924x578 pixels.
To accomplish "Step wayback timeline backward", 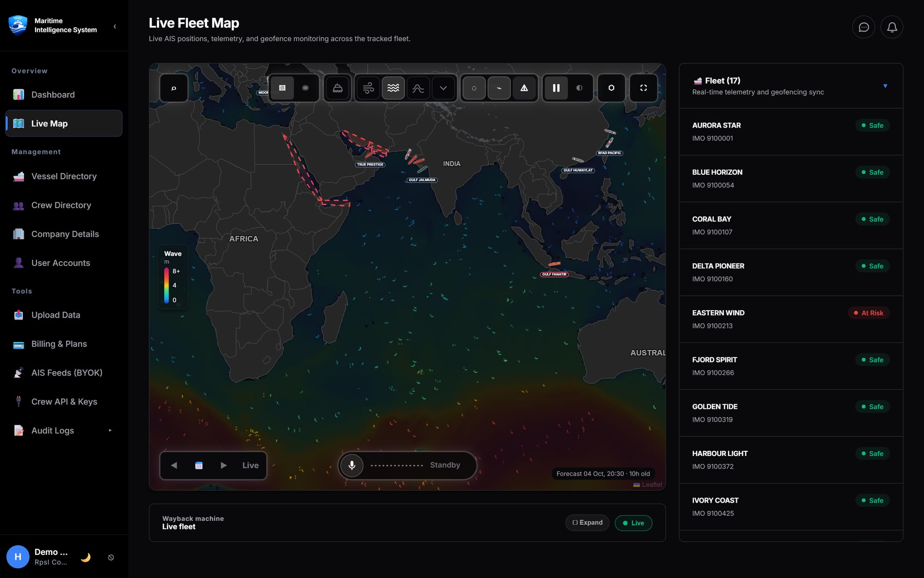I will [174, 465].
